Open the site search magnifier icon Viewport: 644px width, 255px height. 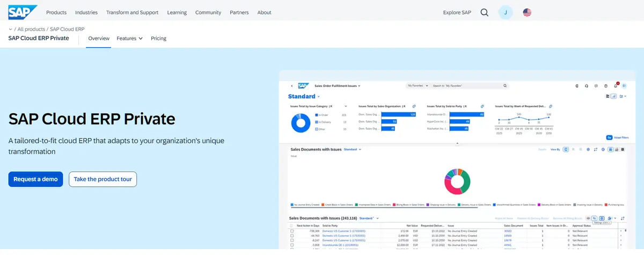(485, 12)
